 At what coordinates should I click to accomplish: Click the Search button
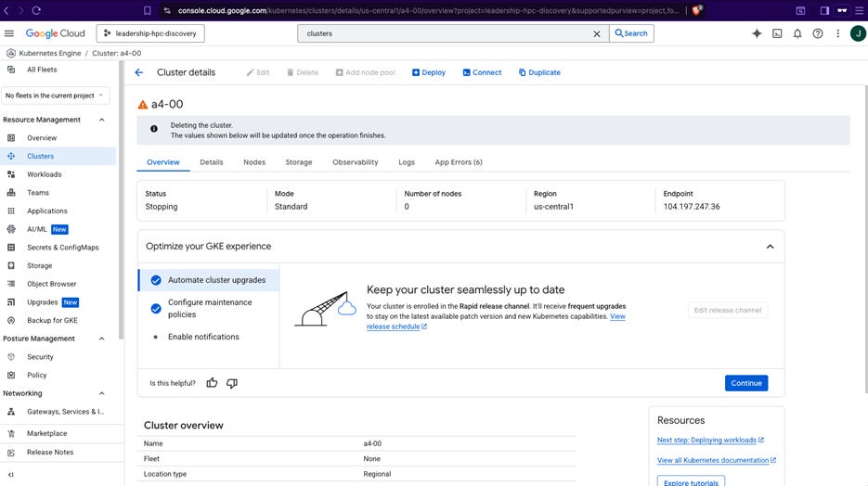coord(631,33)
